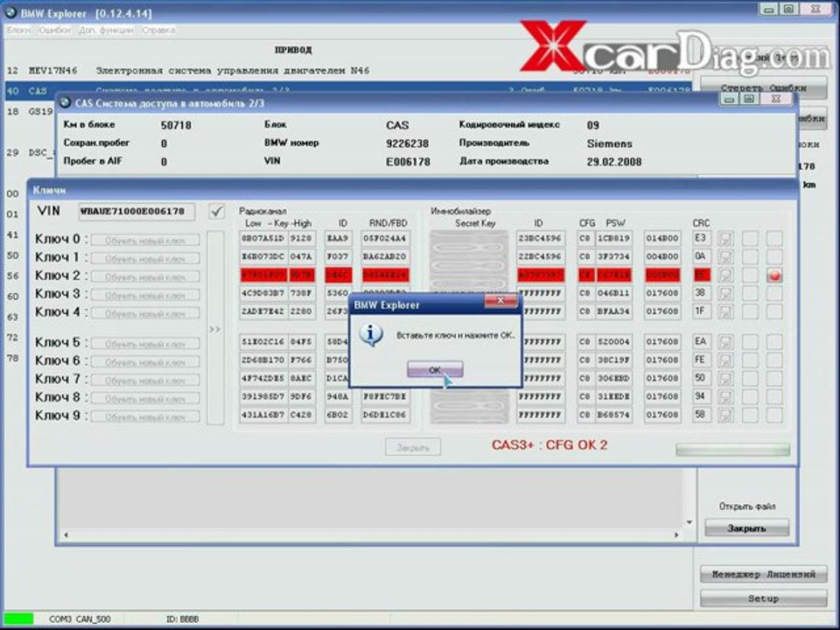
Task: Click the icon button next to CRC FE
Action: point(724,360)
